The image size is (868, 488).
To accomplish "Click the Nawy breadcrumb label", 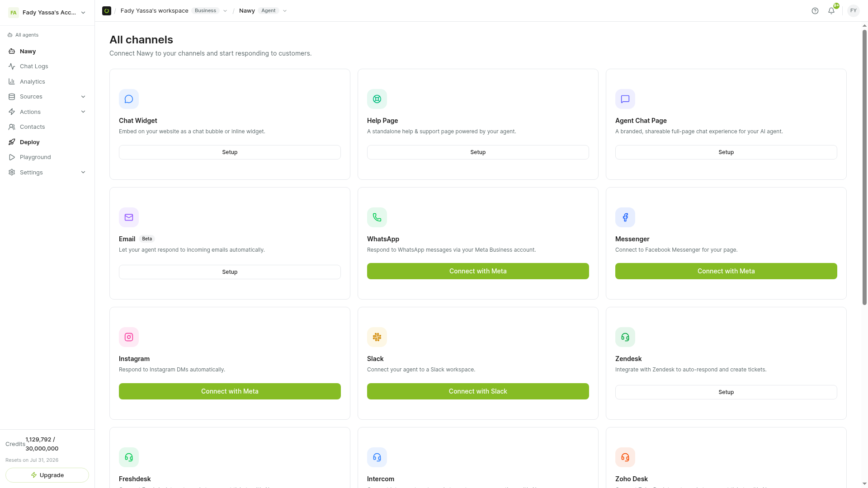I will point(247,11).
